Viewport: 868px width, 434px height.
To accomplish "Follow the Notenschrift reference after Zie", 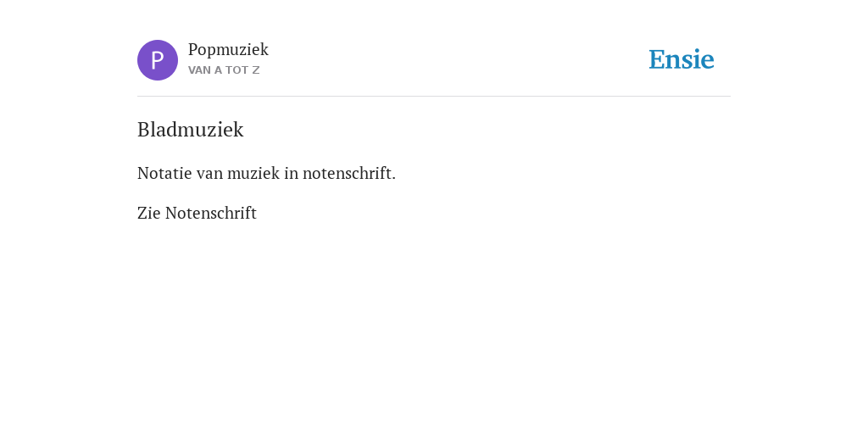I will point(211,213).
